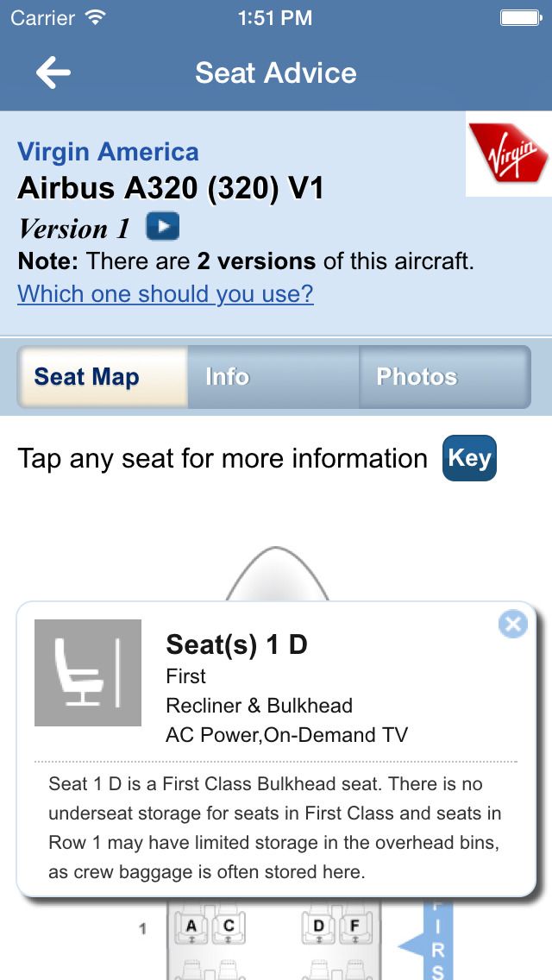
Task: Select the Seat Map tab
Action: click(x=103, y=377)
